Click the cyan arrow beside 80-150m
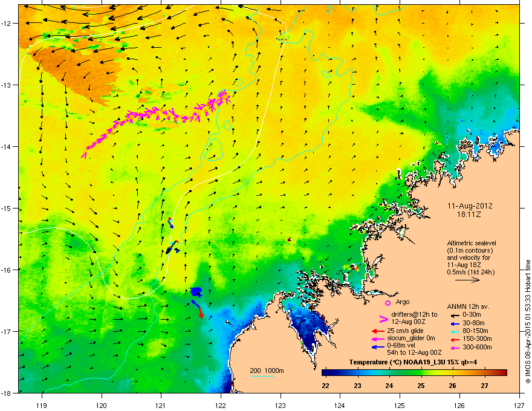This screenshot has height=411, width=532. (454, 331)
